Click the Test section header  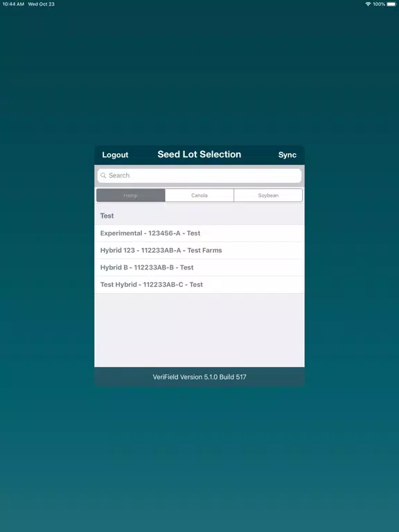[199, 216]
